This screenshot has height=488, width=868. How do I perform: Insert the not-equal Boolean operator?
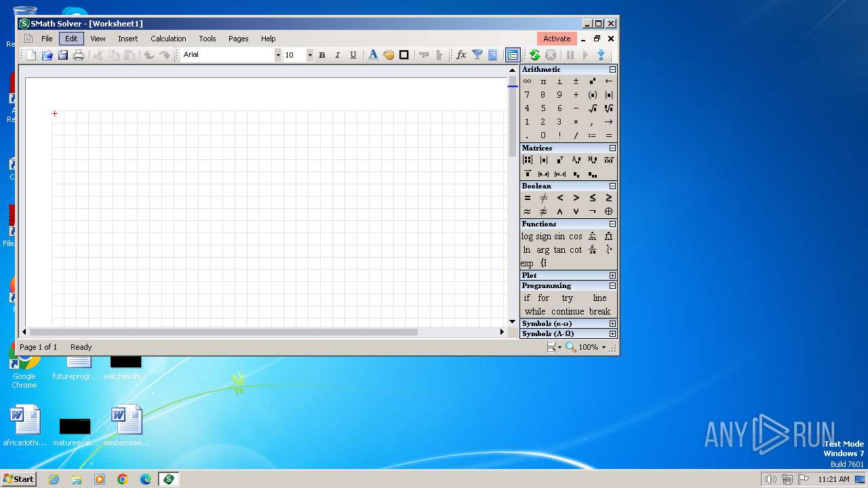pos(543,198)
